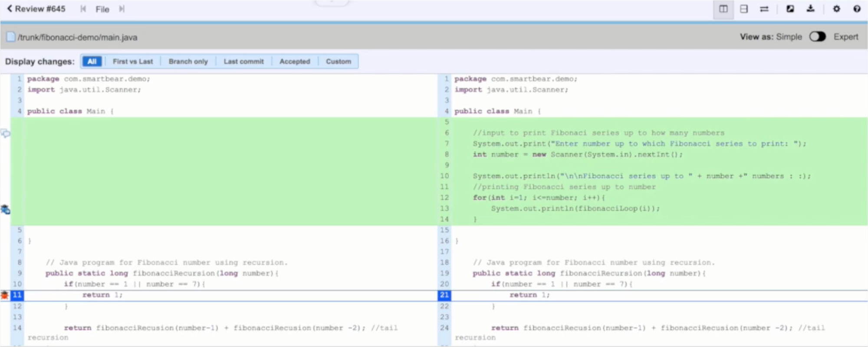
Task: Click left line 14 return fibonacciRecusion statement
Action: point(213,332)
